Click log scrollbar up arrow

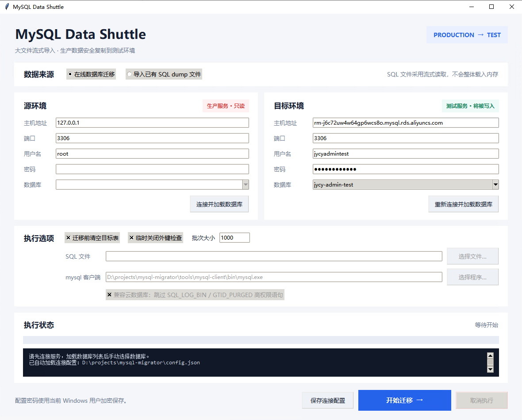(490, 355)
